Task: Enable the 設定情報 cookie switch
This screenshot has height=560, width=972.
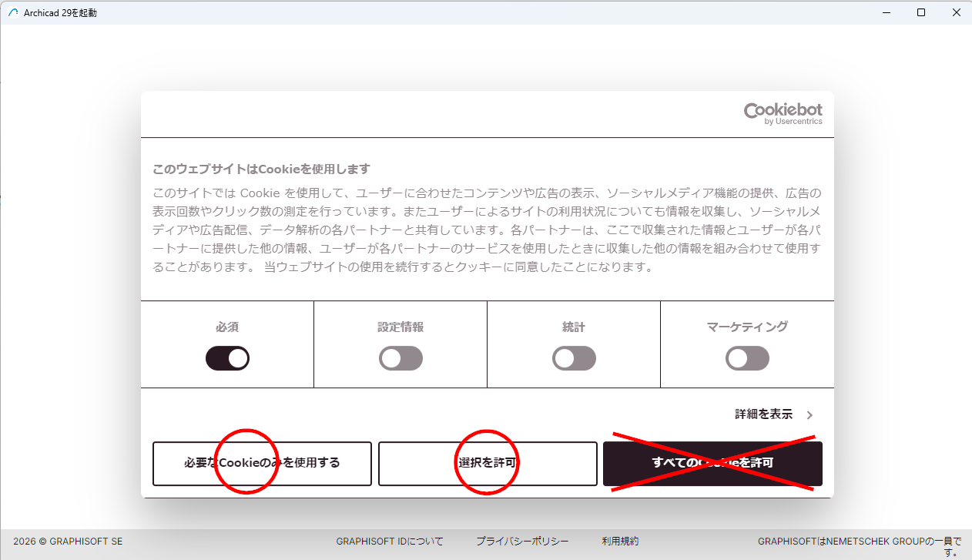Action: (401, 358)
